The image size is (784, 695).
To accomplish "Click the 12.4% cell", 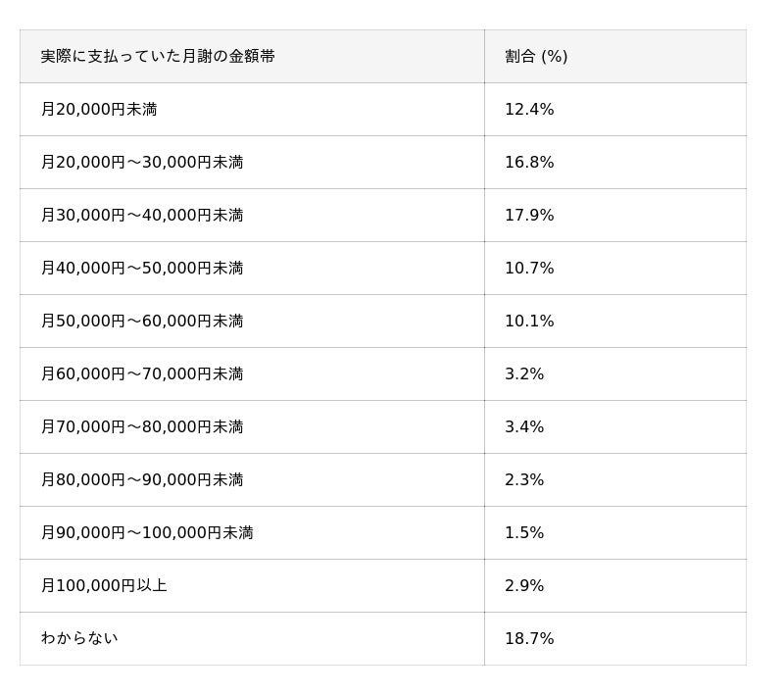I will tap(529, 110).
